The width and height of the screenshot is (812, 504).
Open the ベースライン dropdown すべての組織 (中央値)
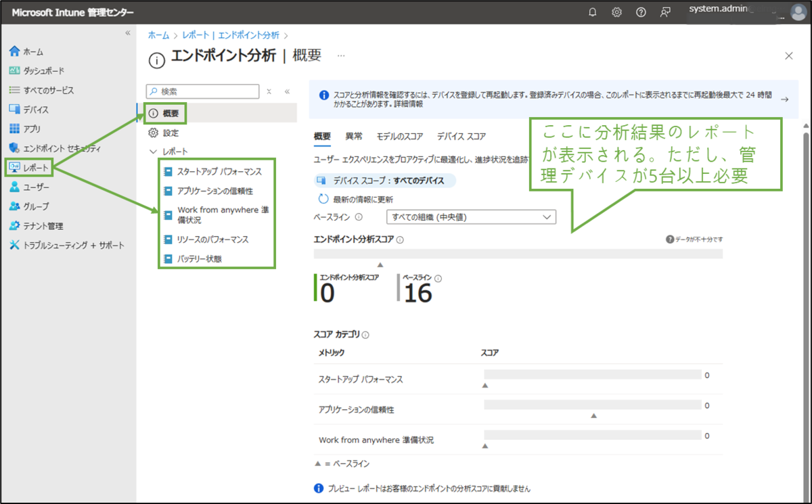(x=470, y=217)
